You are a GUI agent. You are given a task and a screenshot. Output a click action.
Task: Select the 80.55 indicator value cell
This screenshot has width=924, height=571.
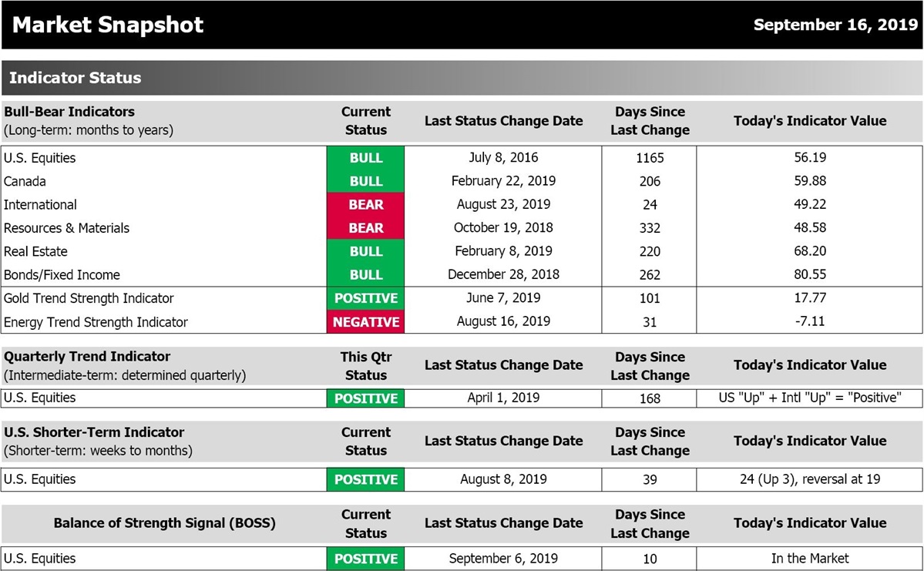810,275
